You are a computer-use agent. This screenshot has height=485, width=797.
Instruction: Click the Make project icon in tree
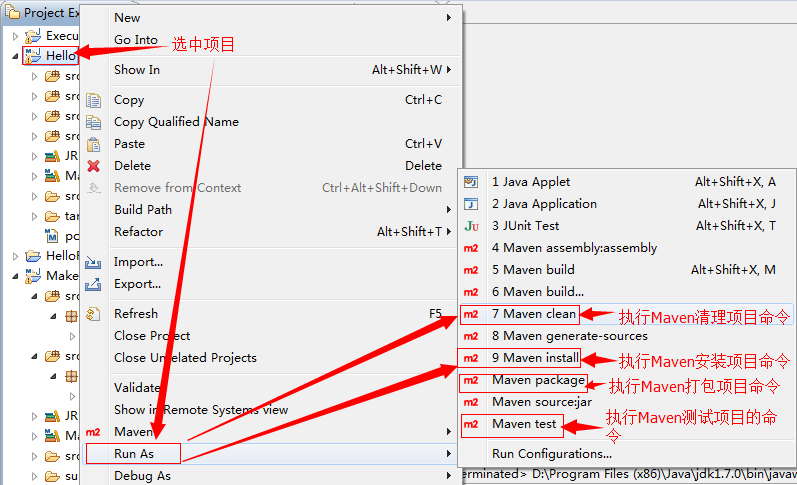tap(33, 276)
